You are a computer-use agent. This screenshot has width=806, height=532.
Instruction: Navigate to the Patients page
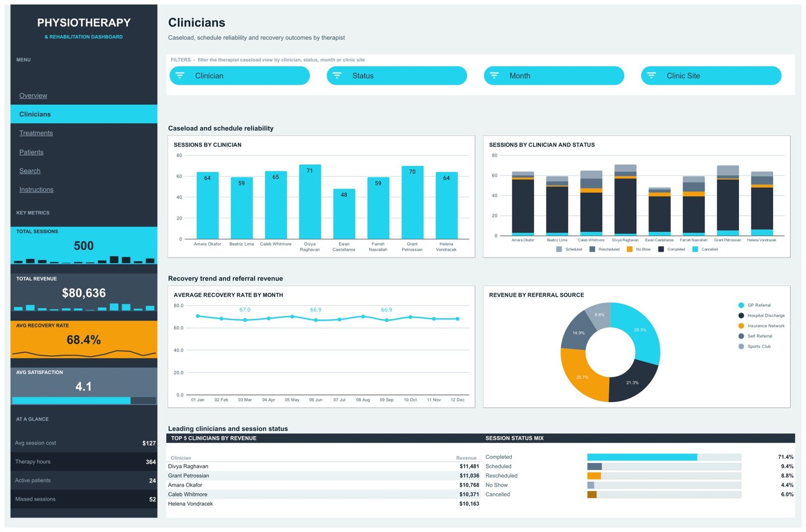tap(31, 152)
